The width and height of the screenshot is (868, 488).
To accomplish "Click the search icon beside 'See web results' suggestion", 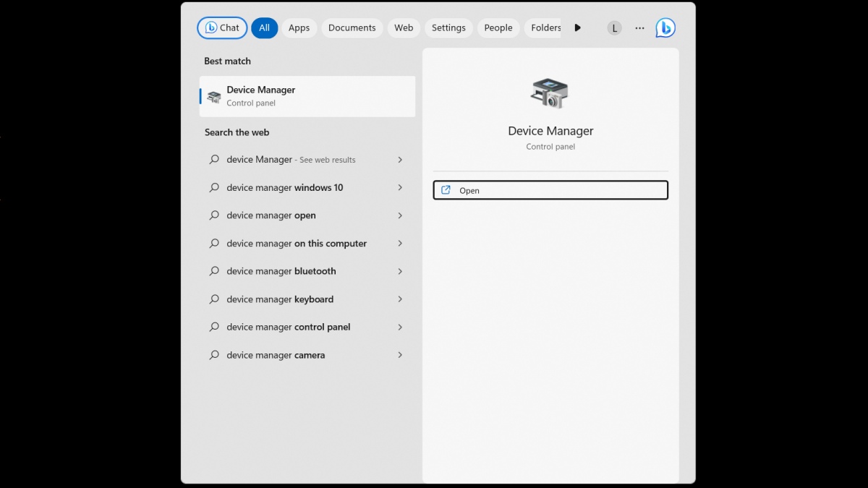I will 214,160.
